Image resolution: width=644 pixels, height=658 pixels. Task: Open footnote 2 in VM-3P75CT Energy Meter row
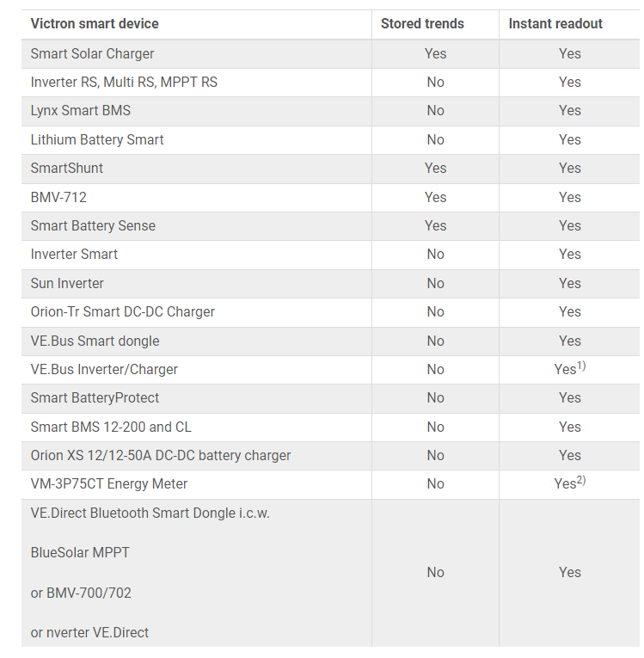[582, 480]
